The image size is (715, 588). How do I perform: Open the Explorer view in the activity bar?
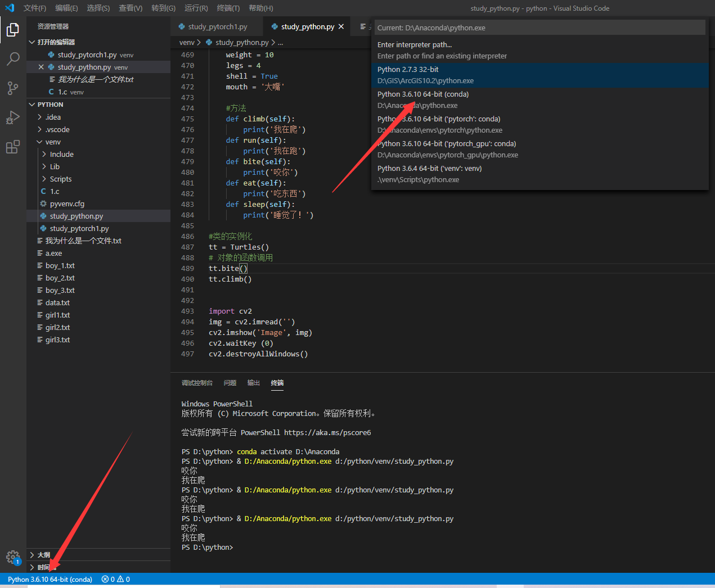12,30
